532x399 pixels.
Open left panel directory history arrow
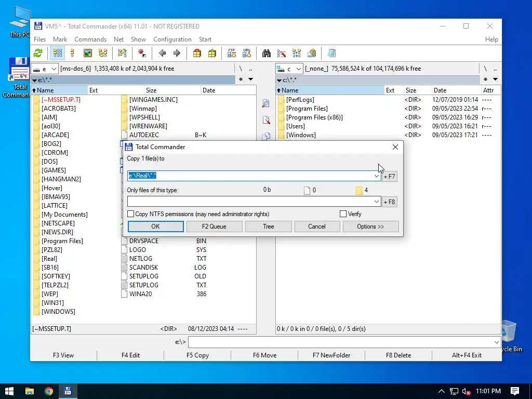click(x=251, y=79)
